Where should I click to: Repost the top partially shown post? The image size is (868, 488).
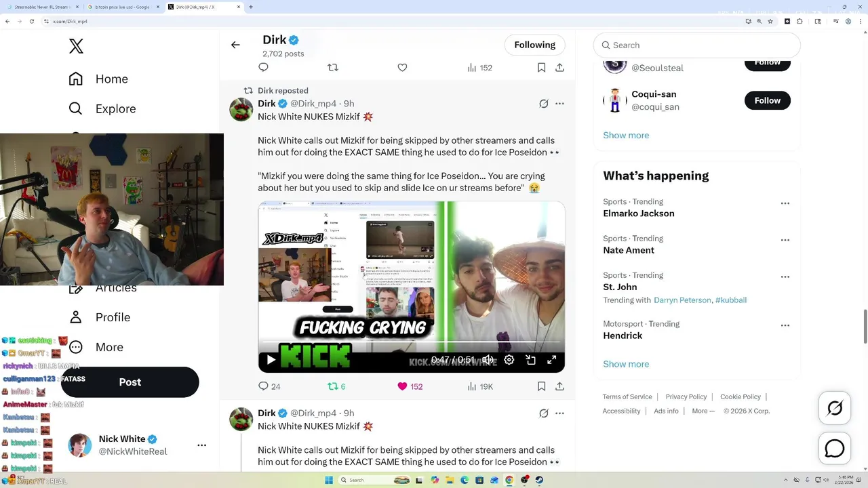pos(333,67)
